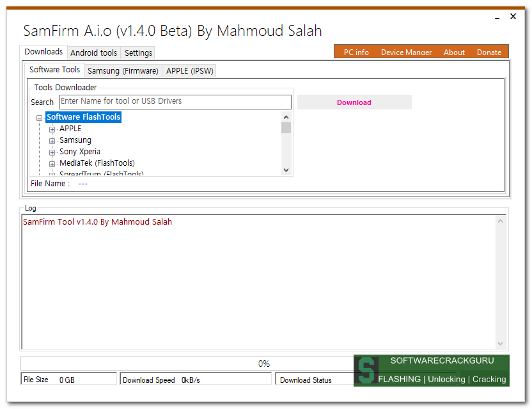Expand the Samsung tree node

point(52,141)
